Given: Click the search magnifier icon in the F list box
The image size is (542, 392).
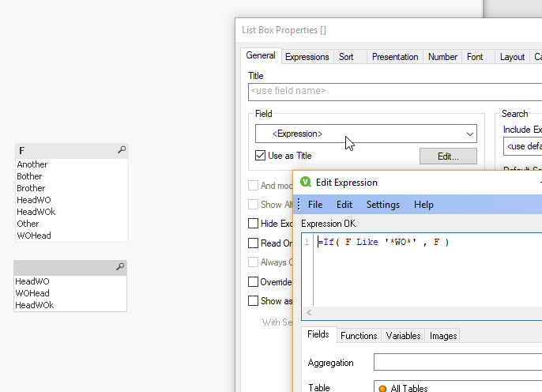Looking at the screenshot, I should tap(122, 149).
